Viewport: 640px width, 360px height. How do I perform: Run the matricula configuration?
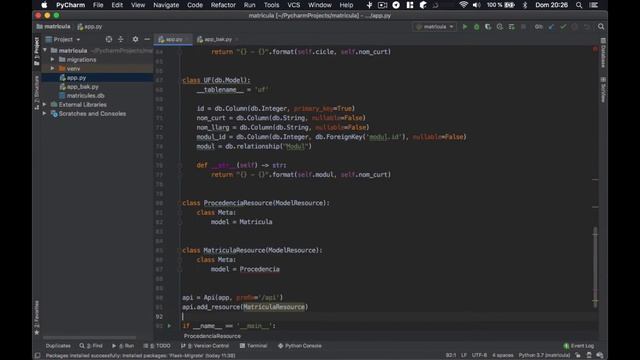464,27
